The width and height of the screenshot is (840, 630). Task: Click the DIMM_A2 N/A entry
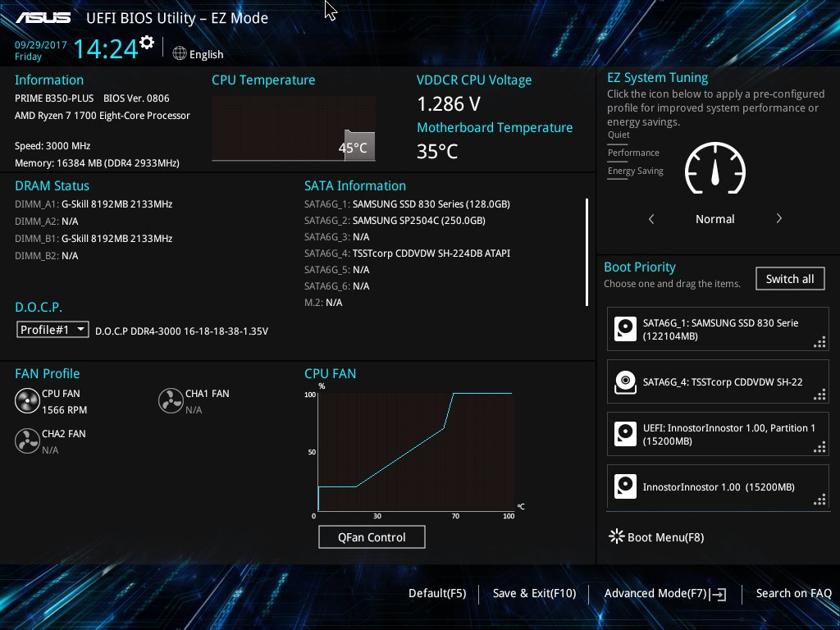[x=47, y=221]
